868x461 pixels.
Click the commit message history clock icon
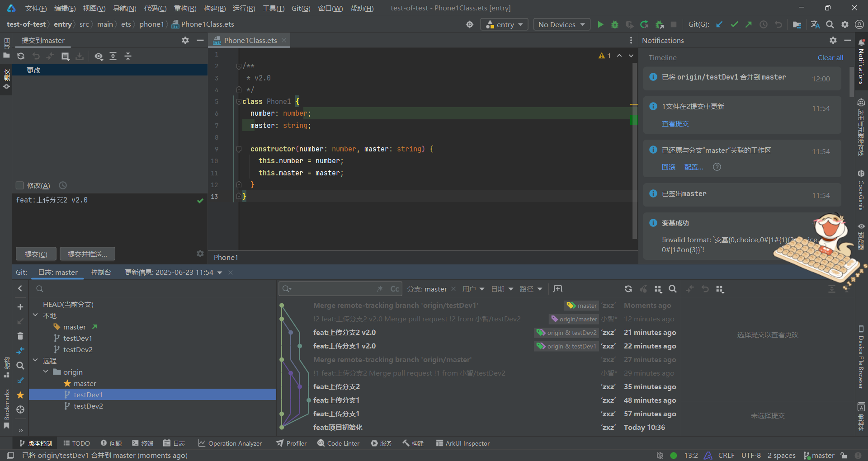(x=63, y=185)
